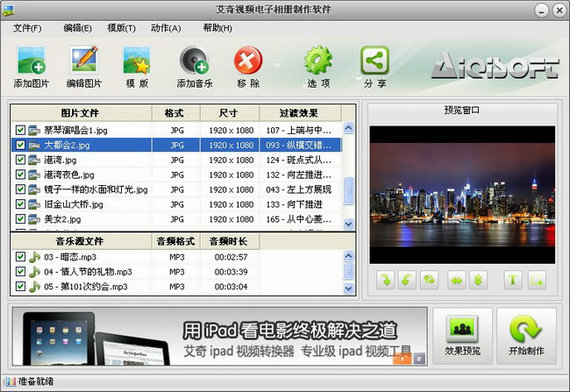Open the 编辑(E) menu
Viewport: 570px width, 392px height.
77,28
